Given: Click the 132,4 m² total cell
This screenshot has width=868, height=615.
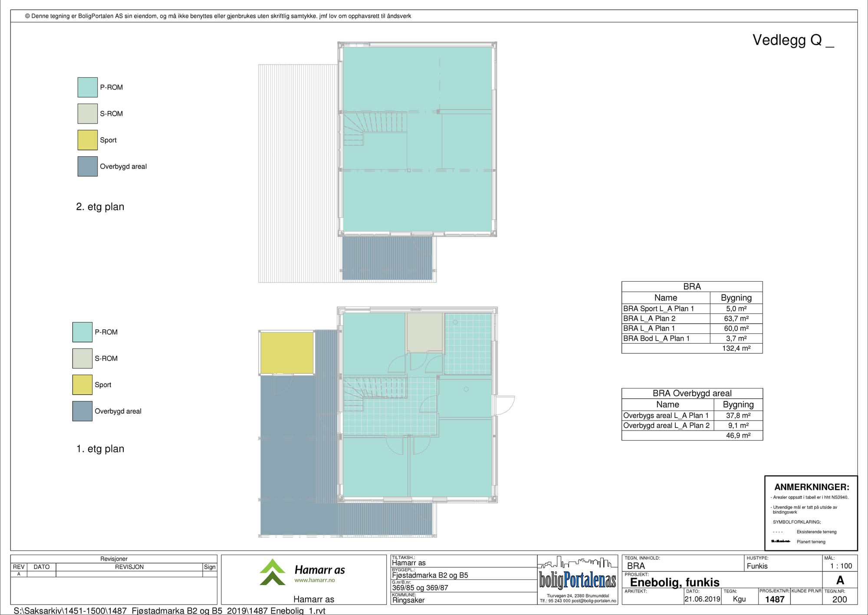Looking at the screenshot, I should click(736, 349).
